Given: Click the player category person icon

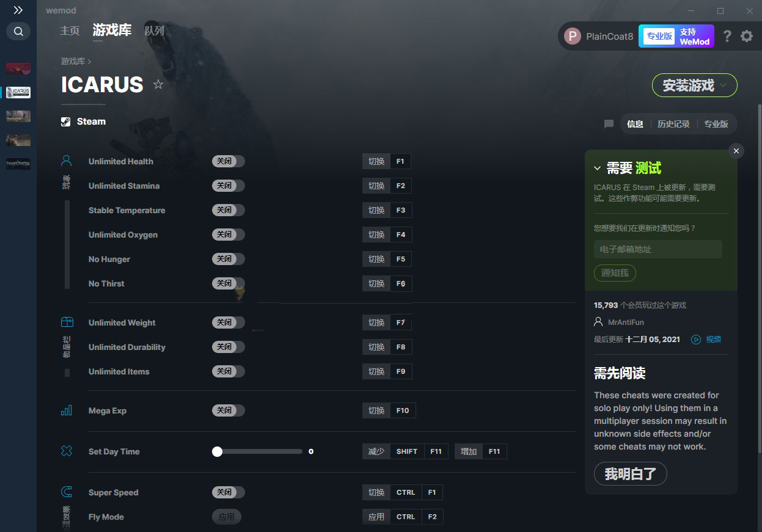Looking at the screenshot, I should (x=67, y=161).
